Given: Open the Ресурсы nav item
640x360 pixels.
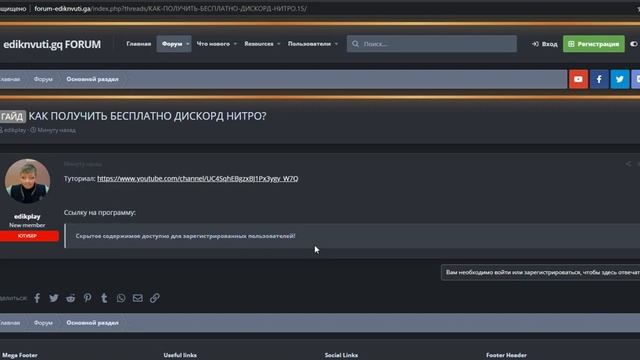Looking at the screenshot, I should point(259,44).
